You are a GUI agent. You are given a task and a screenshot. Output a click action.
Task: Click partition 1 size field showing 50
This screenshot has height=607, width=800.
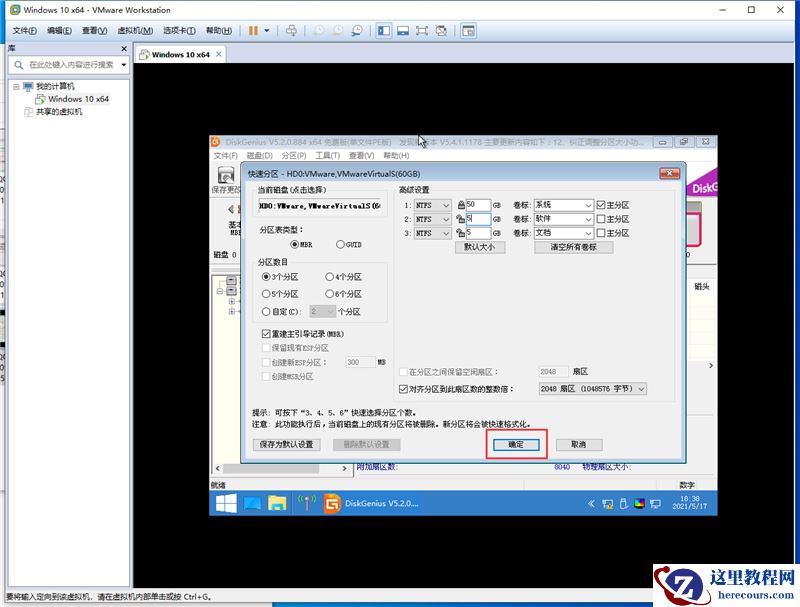coord(478,205)
